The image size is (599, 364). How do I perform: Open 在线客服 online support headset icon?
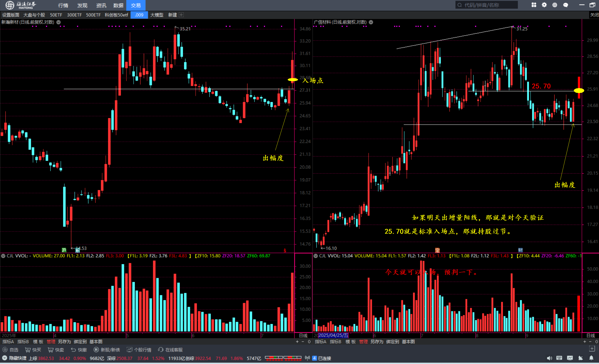click(161, 350)
